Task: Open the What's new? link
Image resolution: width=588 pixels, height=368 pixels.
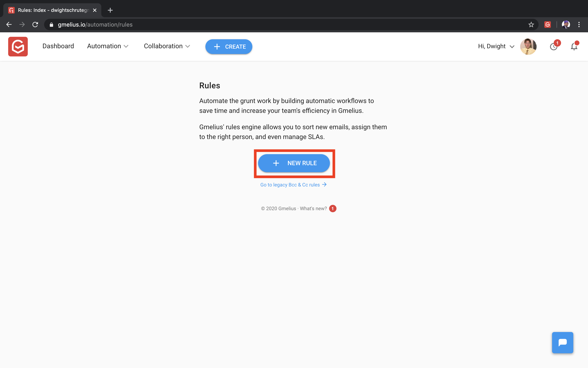Action: click(313, 209)
